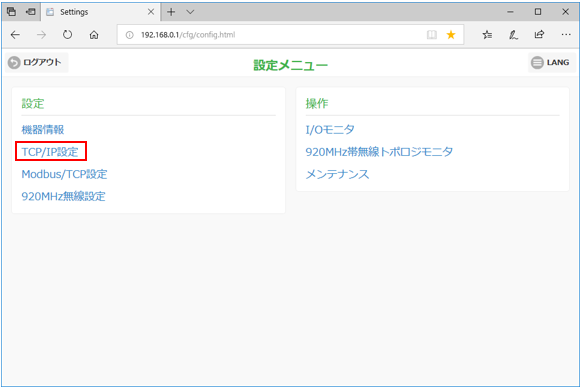Image resolution: width=581 pixels, height=389 pixels.
Task: Select the Settings browser tab
Action: 100,12
